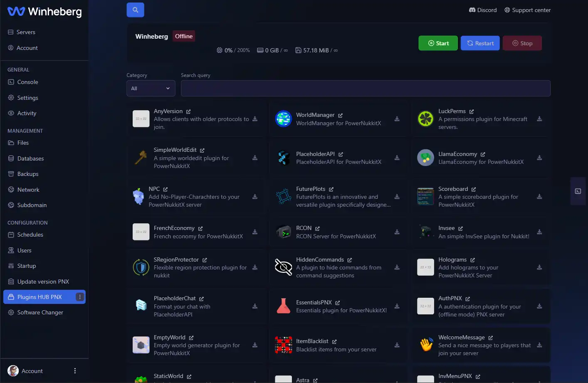
Task: Download the RCON plugin
Action: tap(397, 232)
